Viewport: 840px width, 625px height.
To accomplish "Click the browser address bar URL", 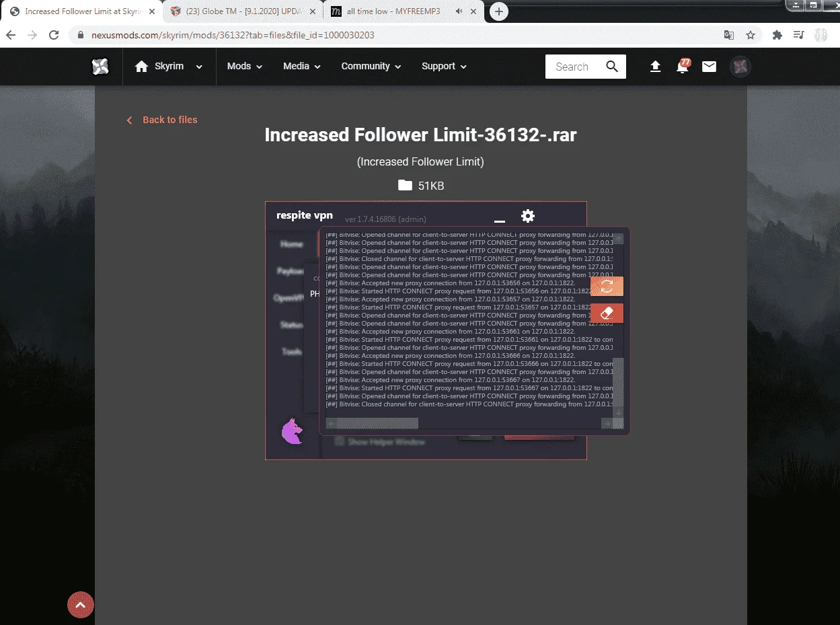I will (x=233, y=35).
